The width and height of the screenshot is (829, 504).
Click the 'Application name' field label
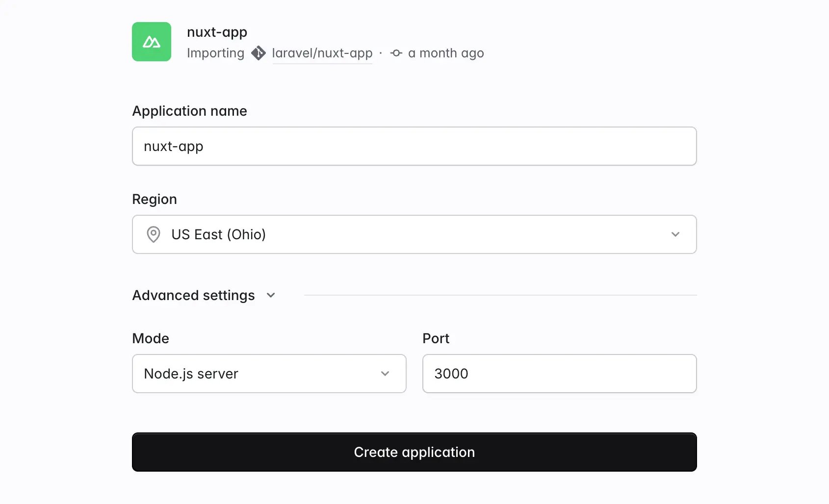tap(190, 111)
